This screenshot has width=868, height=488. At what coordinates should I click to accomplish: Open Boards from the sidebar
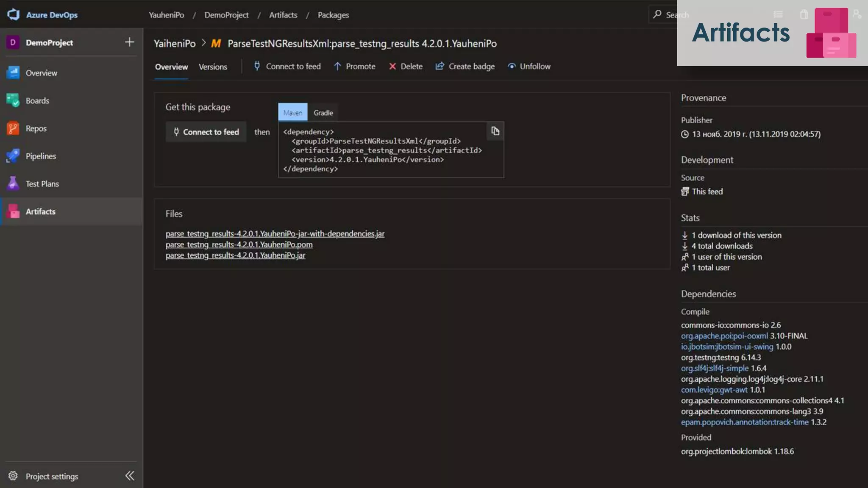[37, 101]
